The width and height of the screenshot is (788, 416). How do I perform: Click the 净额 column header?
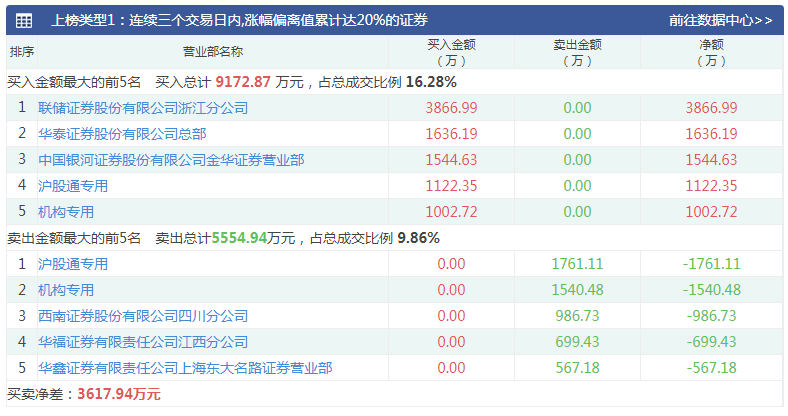tap(711, 52)
